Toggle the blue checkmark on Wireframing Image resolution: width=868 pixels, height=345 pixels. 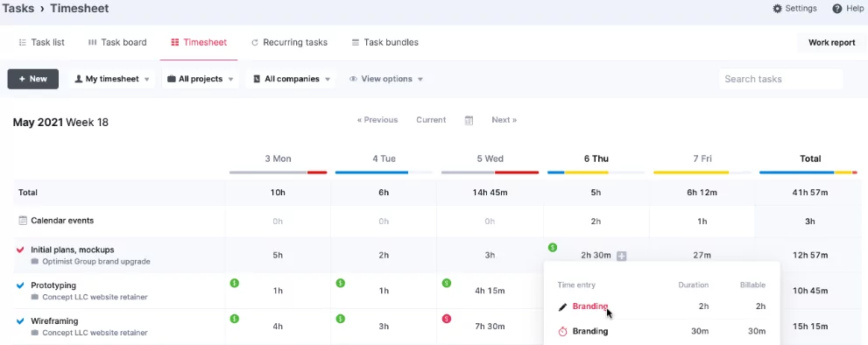coord(20,321)
